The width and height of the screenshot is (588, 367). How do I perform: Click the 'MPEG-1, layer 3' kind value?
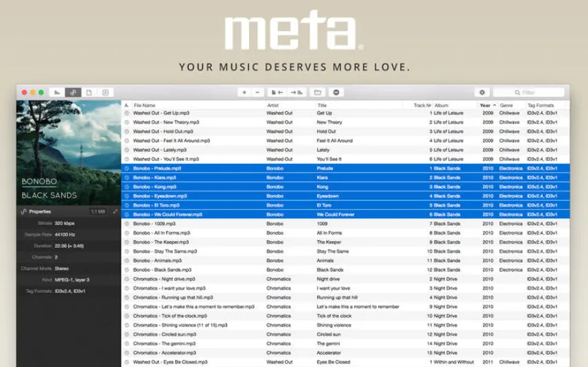coord(72,280)
